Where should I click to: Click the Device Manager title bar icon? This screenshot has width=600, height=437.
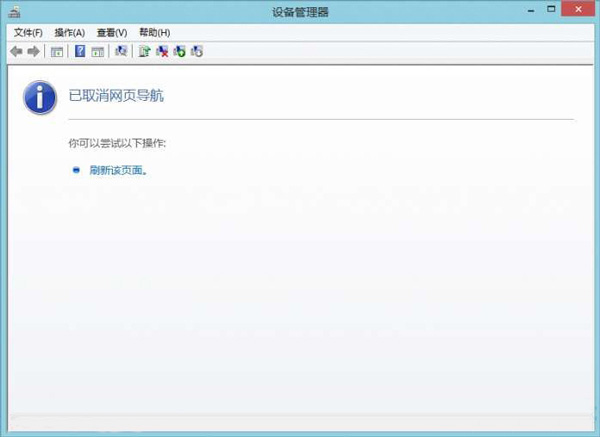tap(15, 12)
